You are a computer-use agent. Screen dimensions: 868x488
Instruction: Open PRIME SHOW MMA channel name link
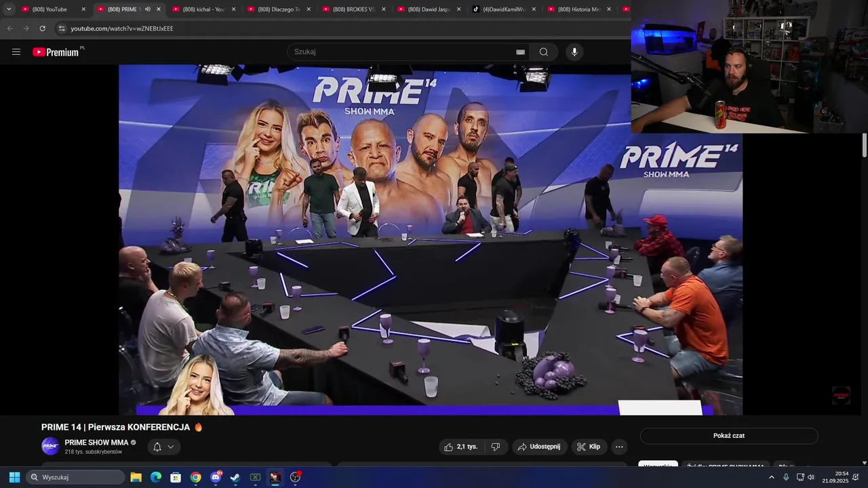point(96,443)
